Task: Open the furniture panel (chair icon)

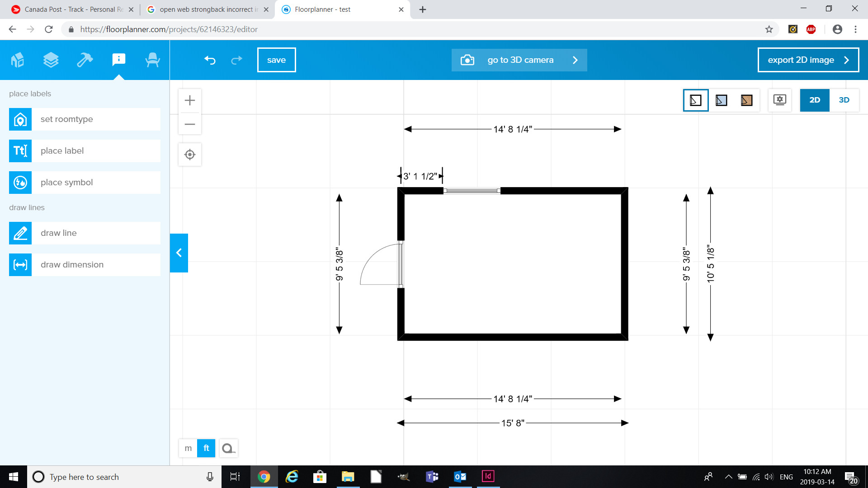Action: [153, 60]
